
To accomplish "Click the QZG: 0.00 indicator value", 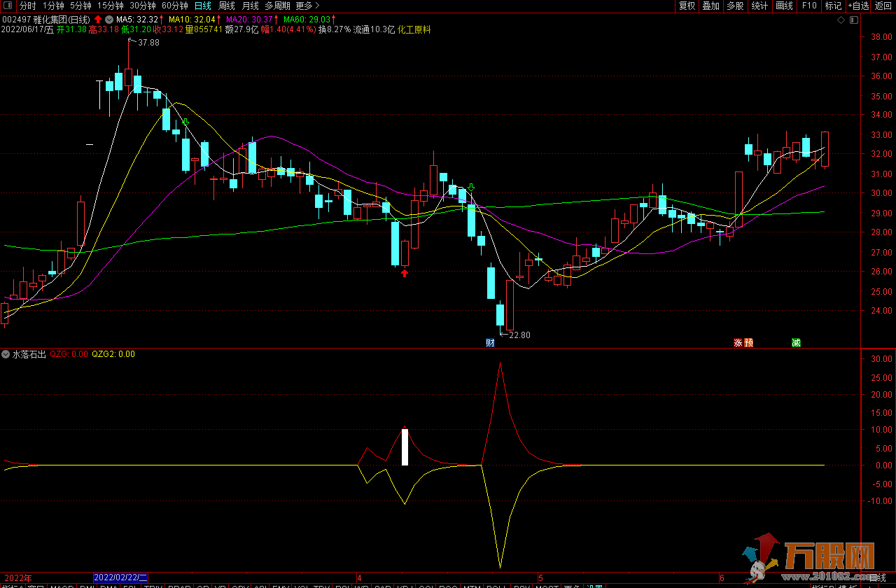I will pos(69,354).
